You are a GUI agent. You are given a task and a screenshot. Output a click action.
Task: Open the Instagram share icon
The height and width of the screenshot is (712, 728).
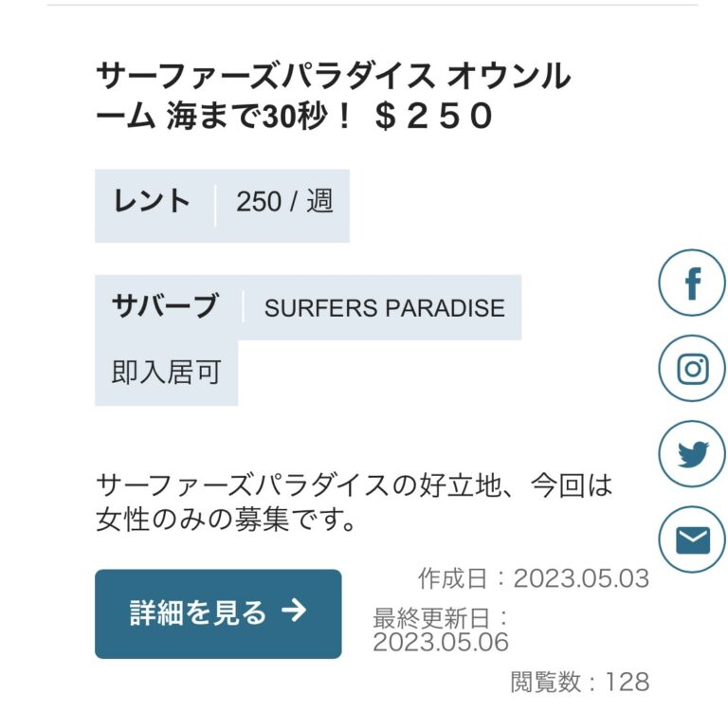point(692,368)
